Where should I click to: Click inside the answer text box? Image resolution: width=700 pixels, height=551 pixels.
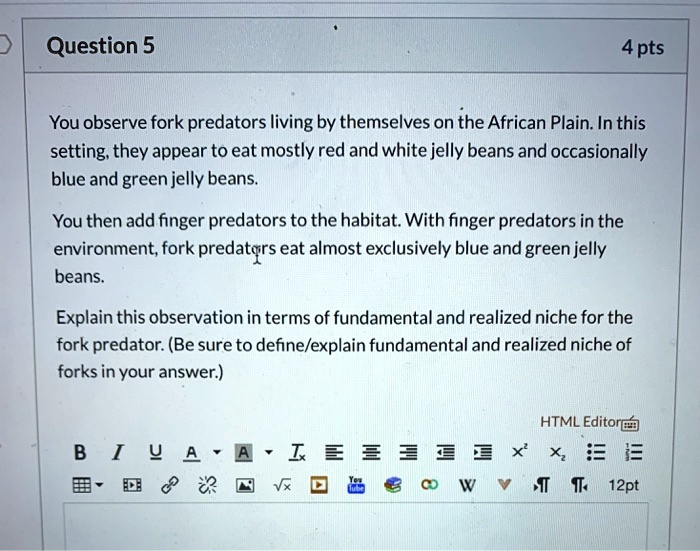pos(356,527)
